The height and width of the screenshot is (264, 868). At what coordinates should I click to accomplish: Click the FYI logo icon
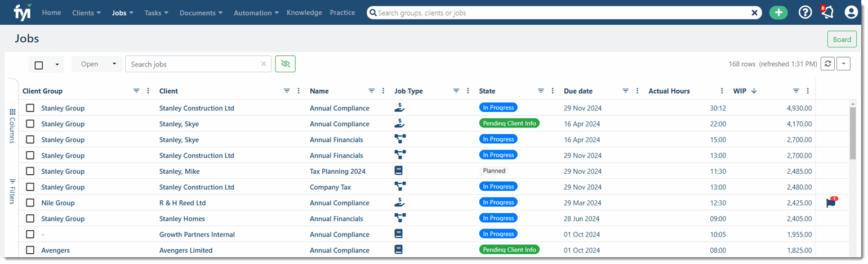tap(23, 12)
